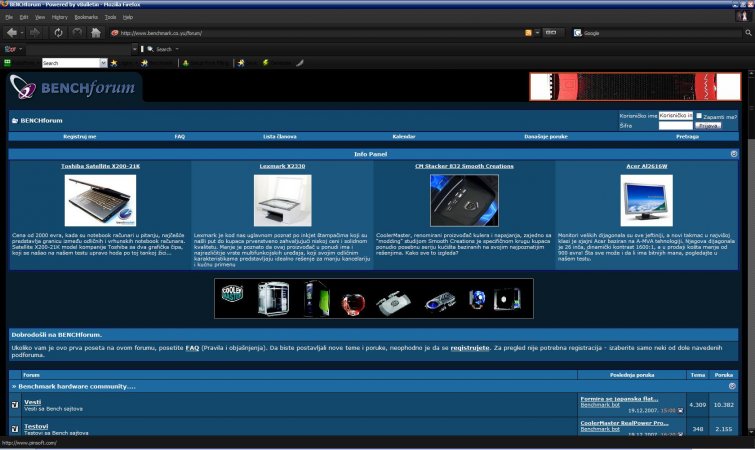755x450 pixels.
Task: Open Lexmark X2330 article link
Action: 282,166
